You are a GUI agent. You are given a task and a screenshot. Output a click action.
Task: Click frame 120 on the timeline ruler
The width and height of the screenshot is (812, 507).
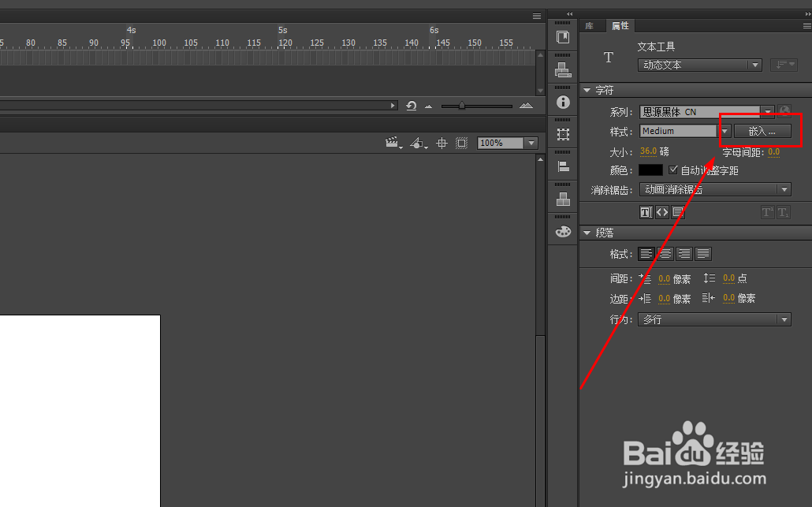(x=285, y=43)
